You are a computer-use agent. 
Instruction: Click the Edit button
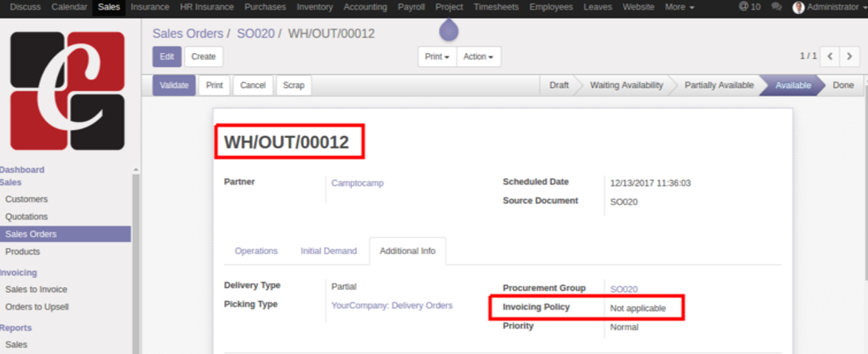167,56
